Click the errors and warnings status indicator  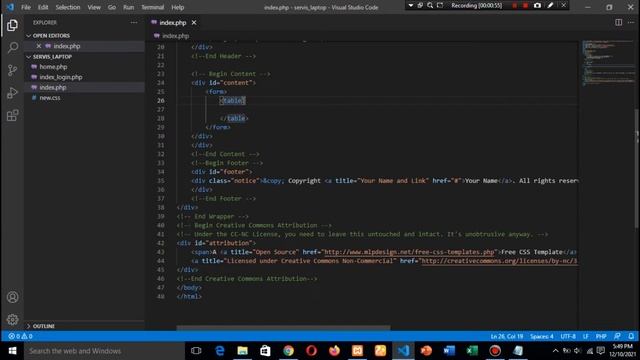tap(20, 336)
